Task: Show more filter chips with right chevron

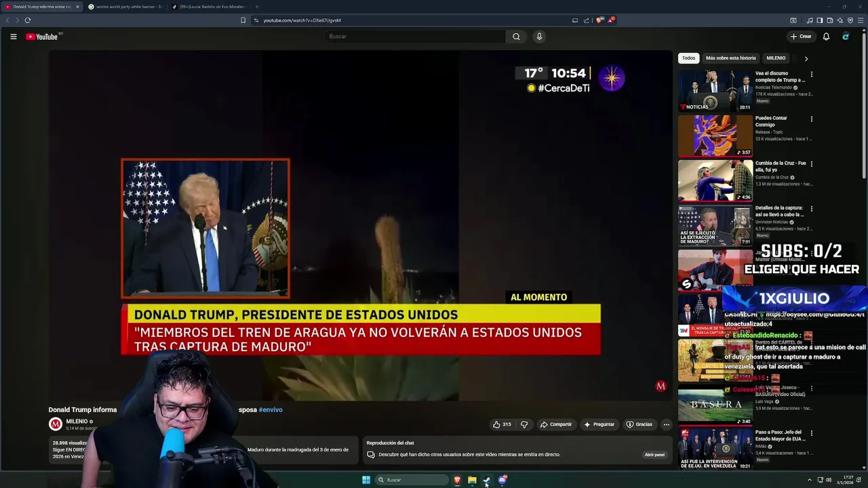Action: click(806, 59)
